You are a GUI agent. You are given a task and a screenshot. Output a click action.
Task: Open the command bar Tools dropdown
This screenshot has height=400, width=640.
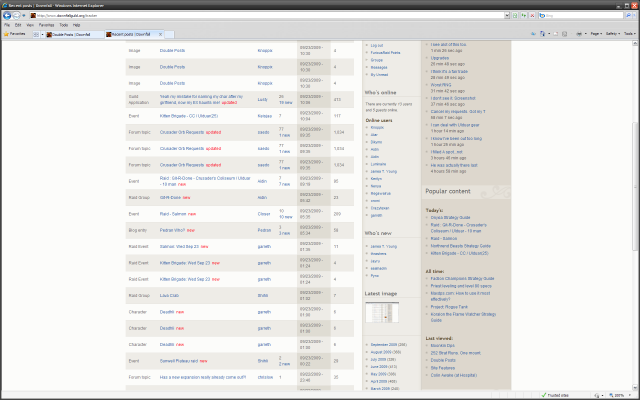[x=630, y=34]
